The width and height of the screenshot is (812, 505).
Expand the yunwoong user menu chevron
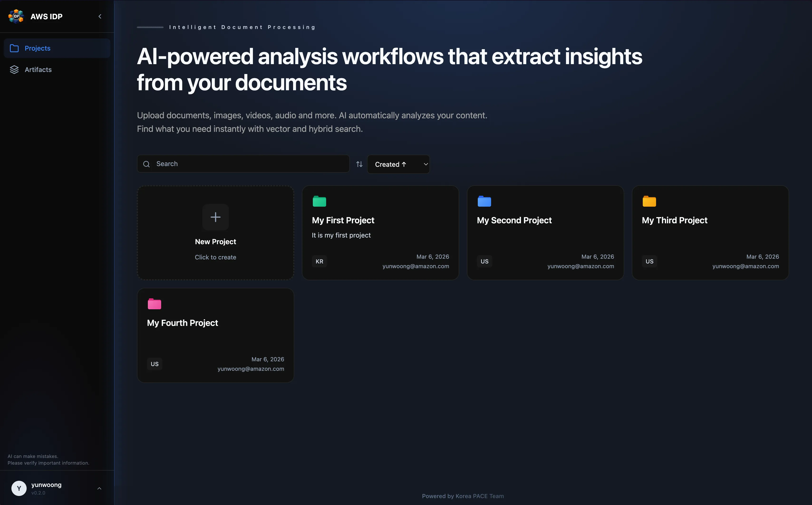pyautogui.click(x=99, y=489)
